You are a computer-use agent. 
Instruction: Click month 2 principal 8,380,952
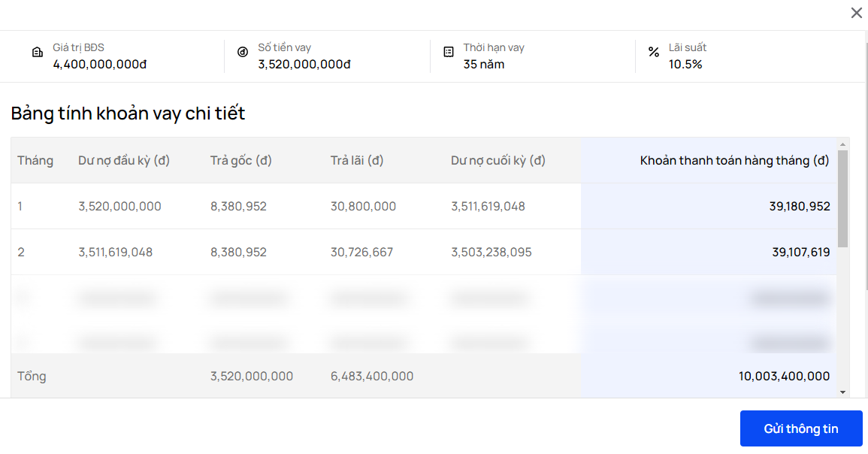pos(238,253)
